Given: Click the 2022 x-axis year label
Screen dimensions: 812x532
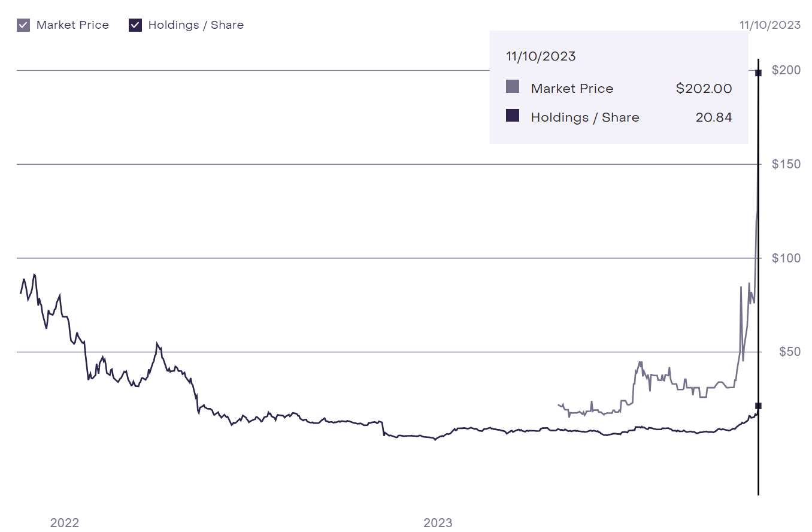Looking at the screenshot, I should pos(65,523).
